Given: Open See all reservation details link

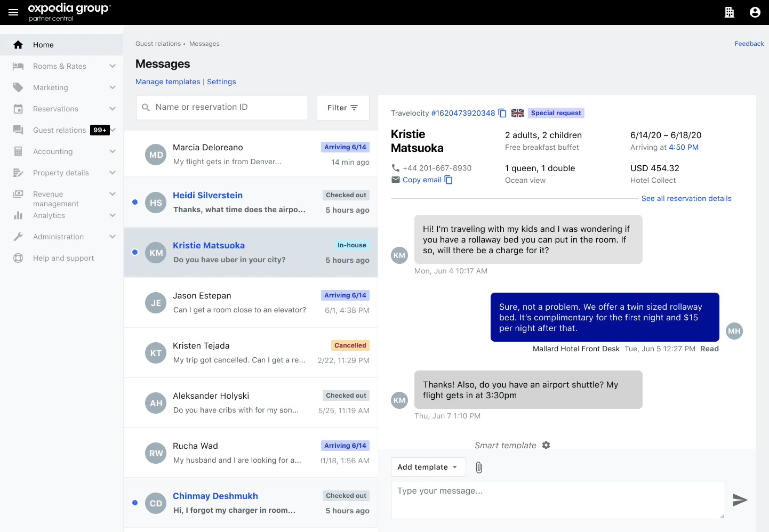Looking at the screenshot, I should pos(686,198).
